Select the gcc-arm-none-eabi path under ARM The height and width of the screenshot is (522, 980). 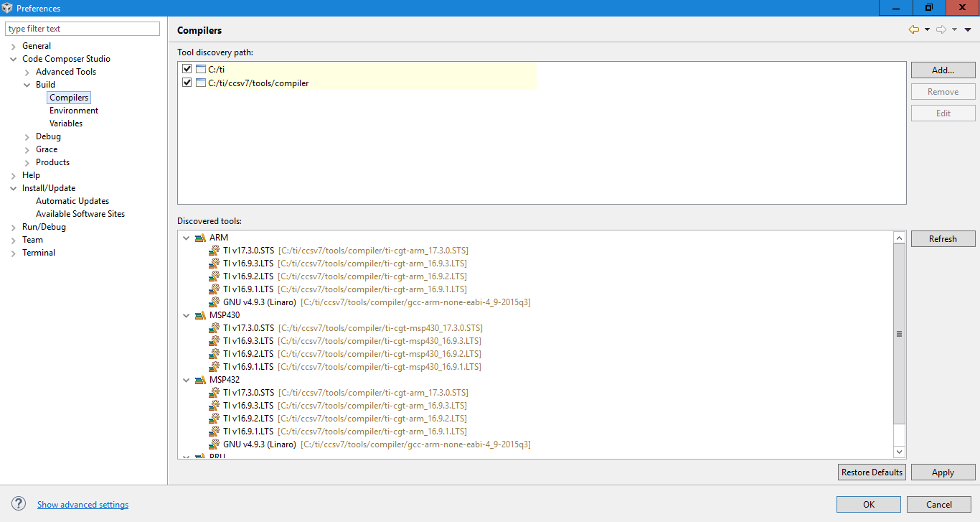pyautogui.click(x=415, y=302)
